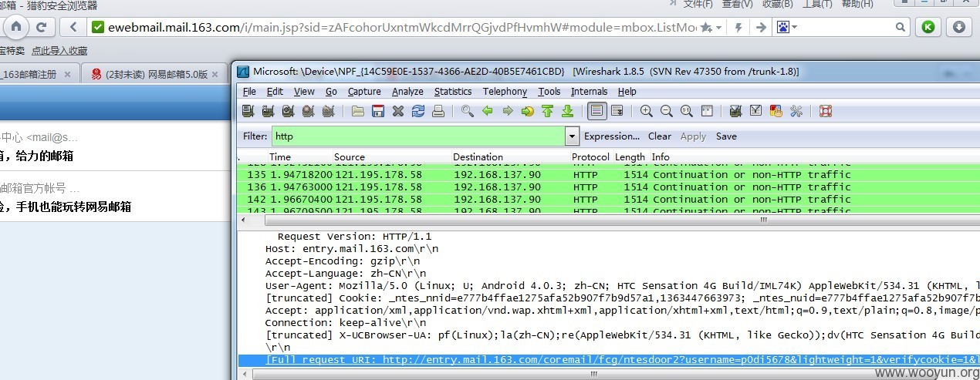Zoom in on packet list text
This screenshot has height=380, width=980.
(x=647, y=111)
